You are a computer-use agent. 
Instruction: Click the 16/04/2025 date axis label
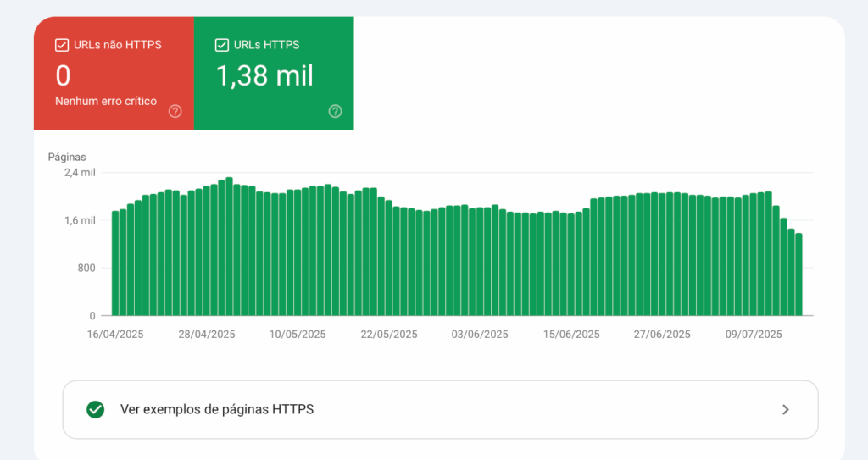115,335
